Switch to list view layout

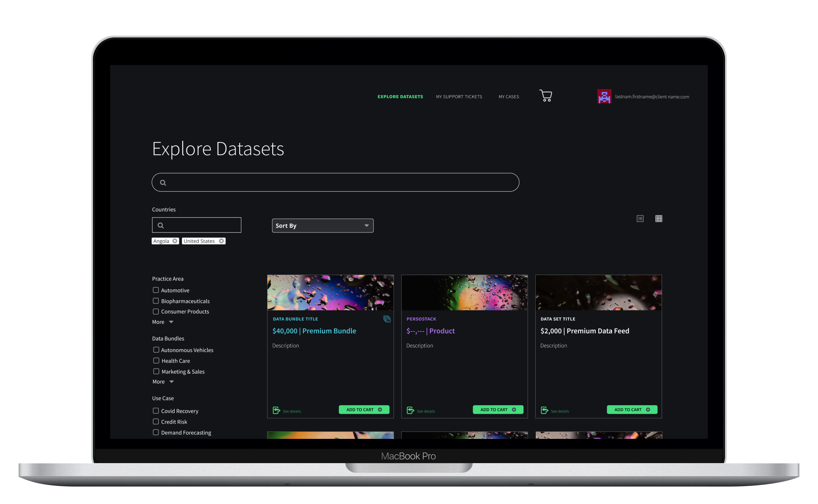640,219
